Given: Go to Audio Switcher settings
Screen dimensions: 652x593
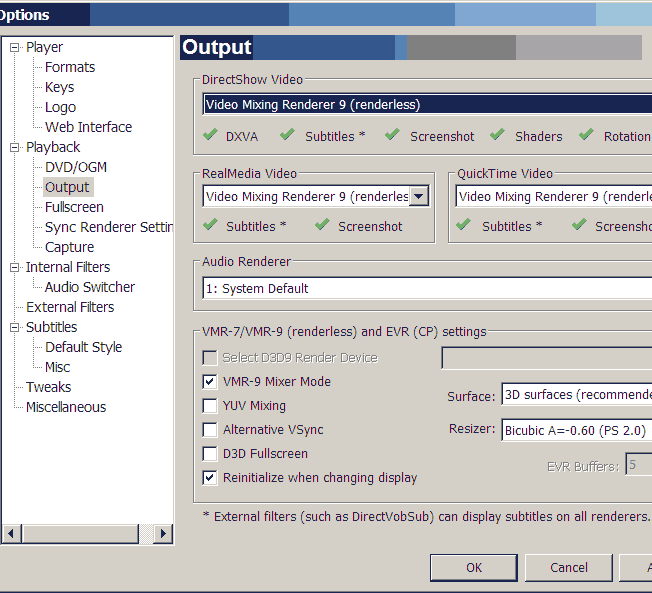Looking at the screenshot, I should click(90, 287).
